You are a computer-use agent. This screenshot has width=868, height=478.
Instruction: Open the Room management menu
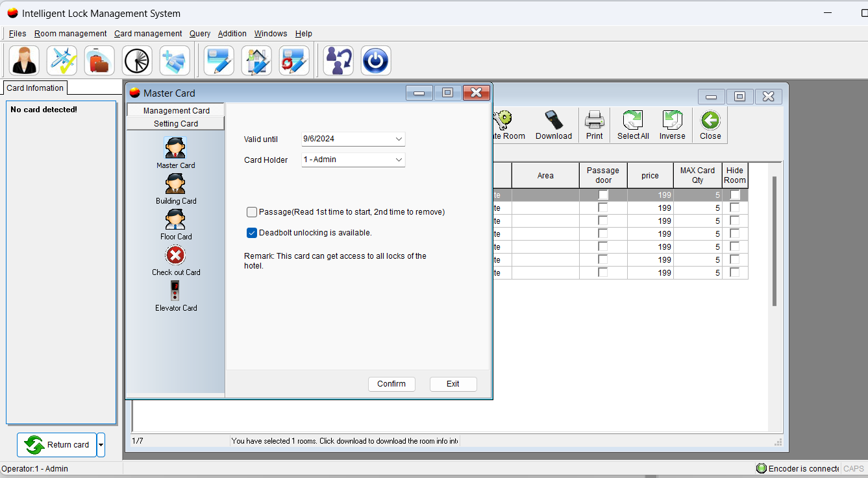click(x=71, y=34)
